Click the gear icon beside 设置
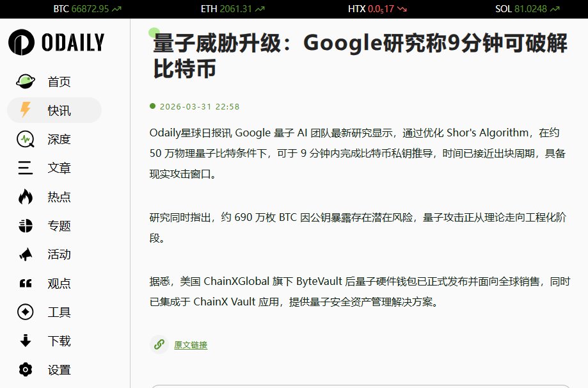This screenshot has height=388, width=588. click(x=26, y=369)
